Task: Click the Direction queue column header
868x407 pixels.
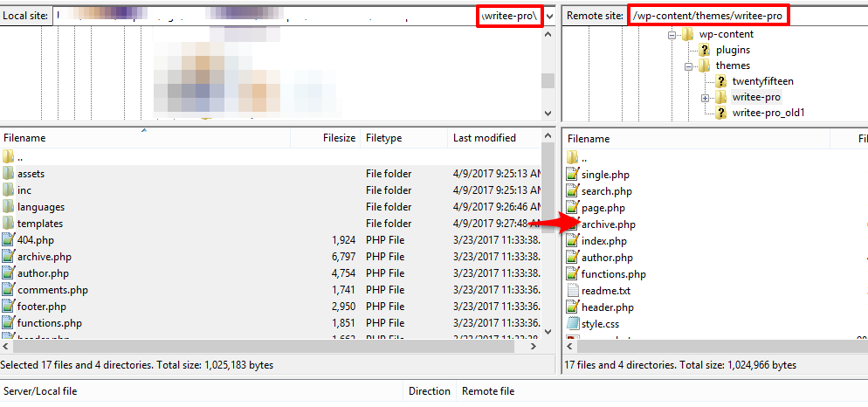Action: [430, 391]
